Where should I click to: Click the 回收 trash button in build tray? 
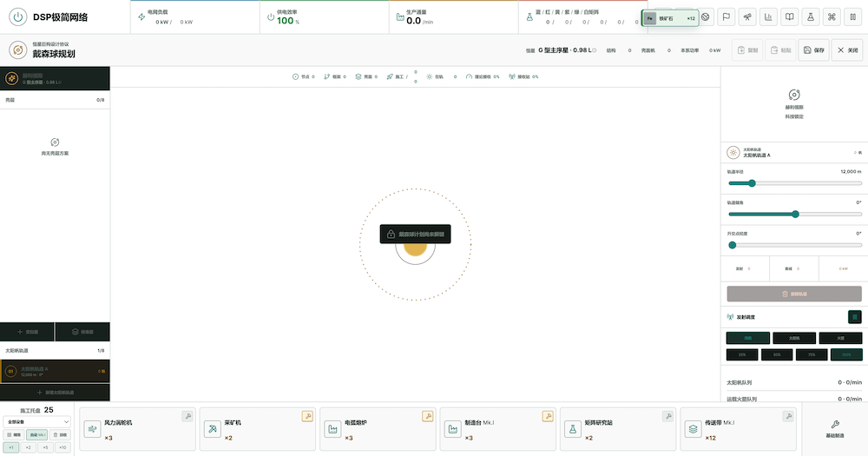[x=61, y=435]
